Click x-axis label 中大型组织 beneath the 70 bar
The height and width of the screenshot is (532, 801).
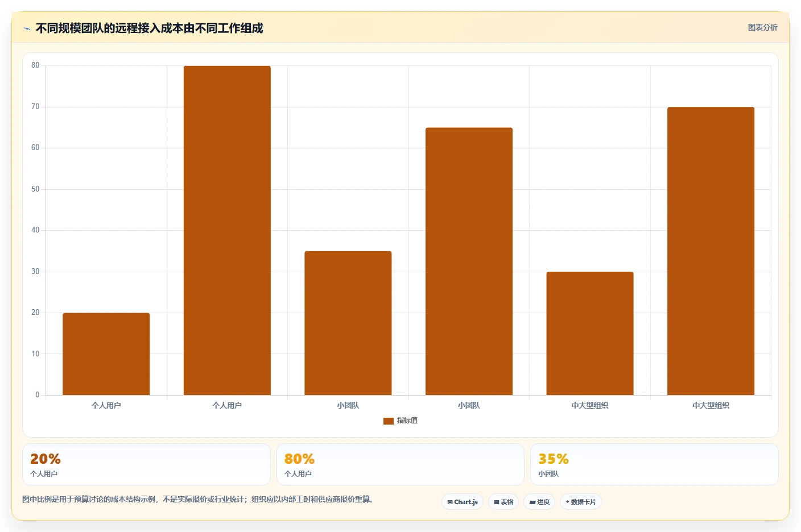tap(711, 405)
